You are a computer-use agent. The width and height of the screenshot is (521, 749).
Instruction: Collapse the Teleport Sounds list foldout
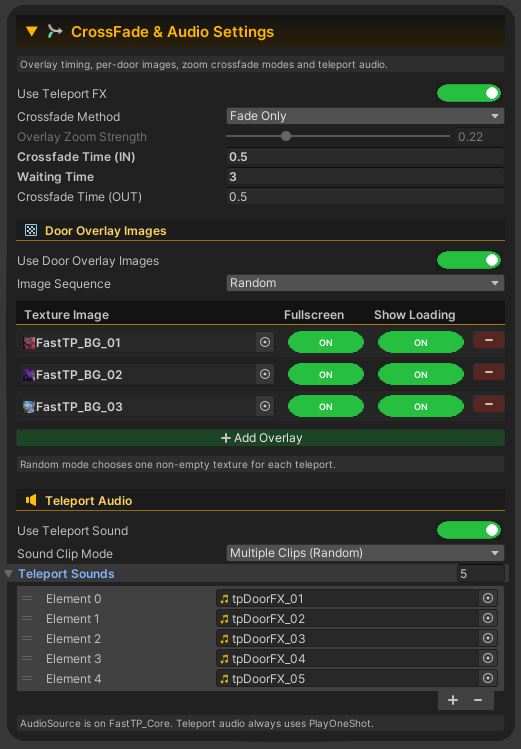(9, 574)
